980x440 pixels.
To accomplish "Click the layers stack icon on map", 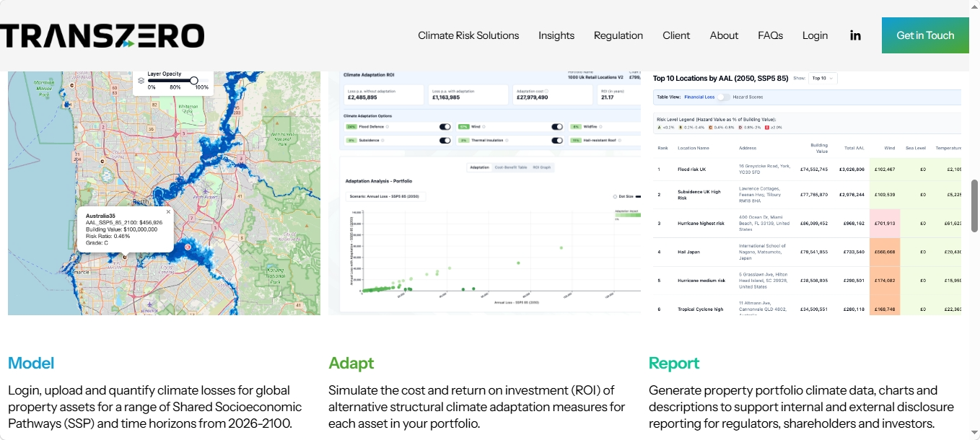I will pos(141,80).
